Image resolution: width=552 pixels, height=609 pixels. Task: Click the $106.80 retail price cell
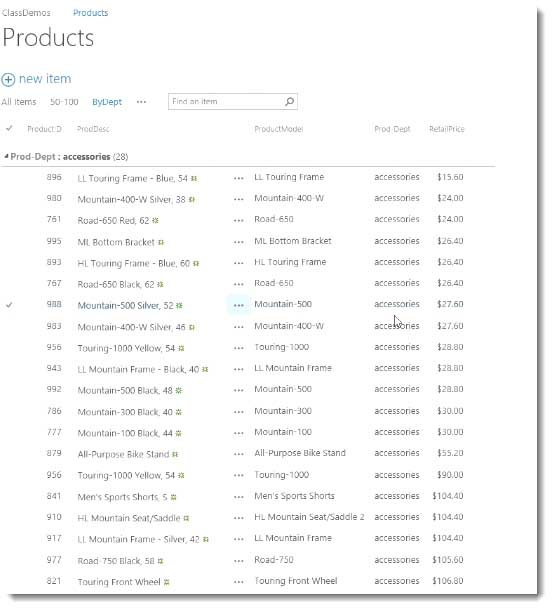pos(448,581)
